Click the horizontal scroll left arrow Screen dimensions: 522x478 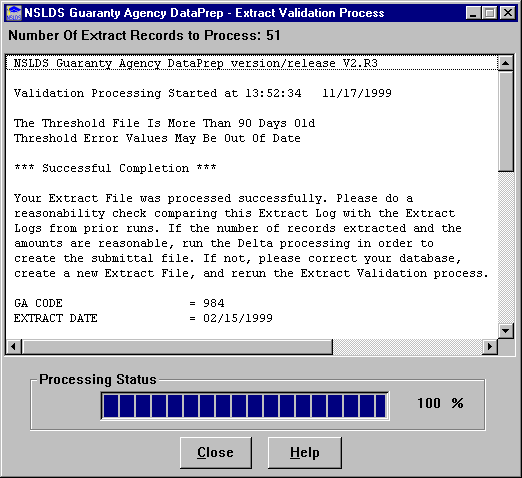click(13, 347)
